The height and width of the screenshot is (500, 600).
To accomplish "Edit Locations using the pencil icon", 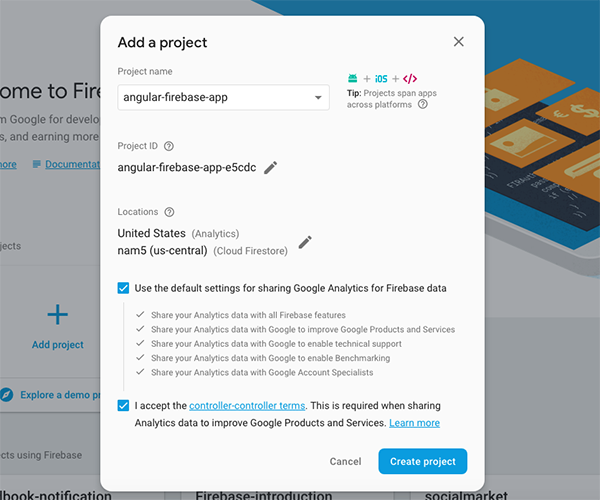I will click(x=305, y=242).
